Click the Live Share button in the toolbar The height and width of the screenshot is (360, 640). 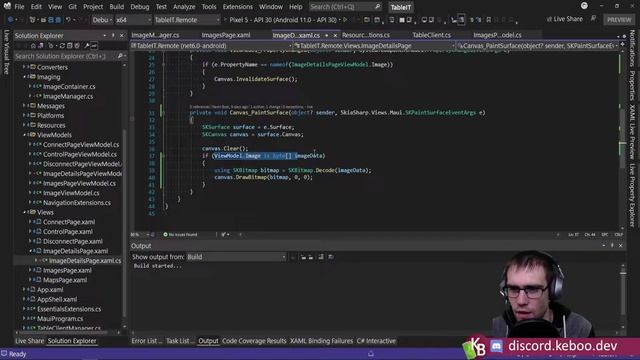click(x=564, y=19)
